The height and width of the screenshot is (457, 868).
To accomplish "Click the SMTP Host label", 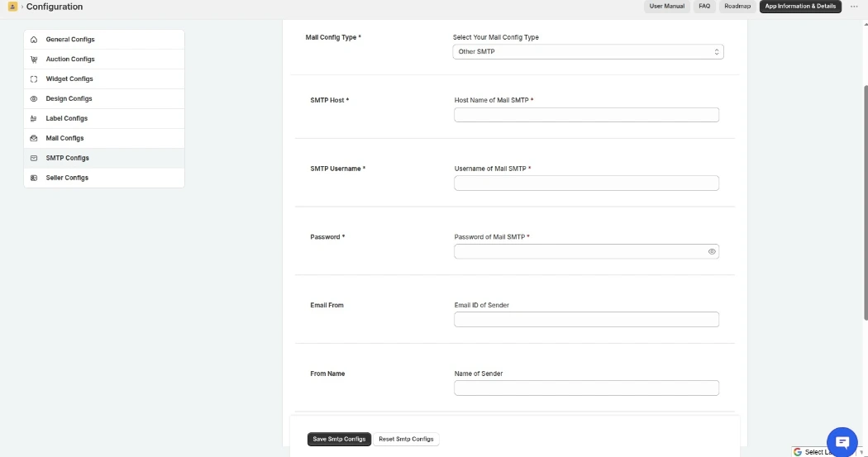I will (329, 100).
